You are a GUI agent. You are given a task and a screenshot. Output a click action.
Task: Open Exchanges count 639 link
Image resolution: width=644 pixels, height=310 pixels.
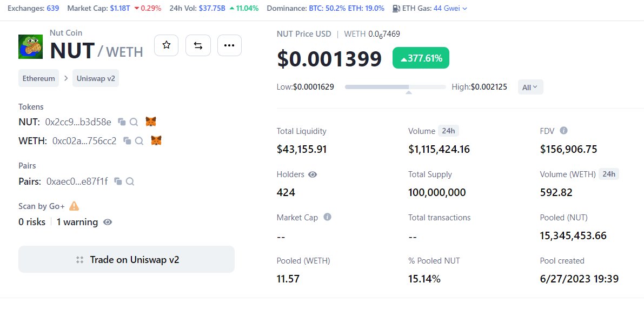pos(52,8)
